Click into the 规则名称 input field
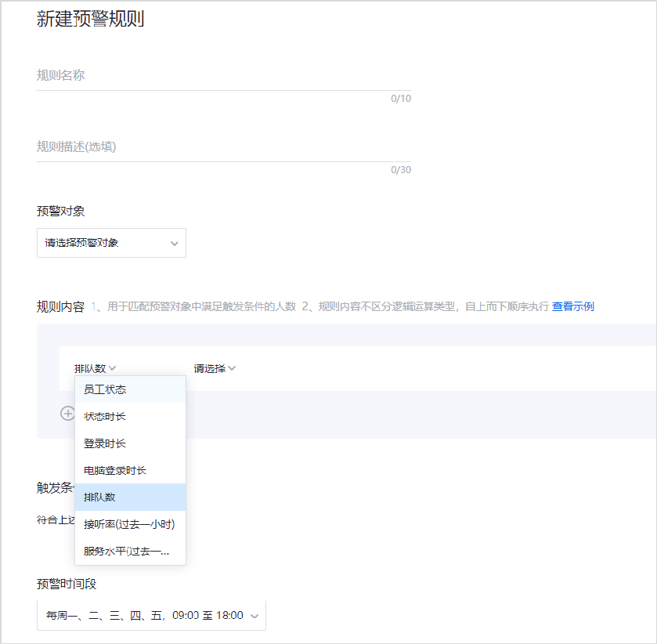Image resolution: width=657 pixels, height=644 pixels. coord(223,76)
